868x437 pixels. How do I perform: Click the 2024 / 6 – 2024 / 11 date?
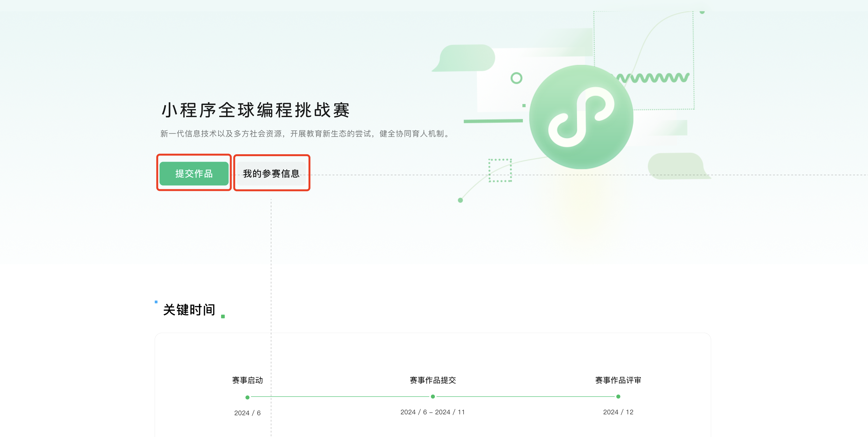(x=432, y=412)
